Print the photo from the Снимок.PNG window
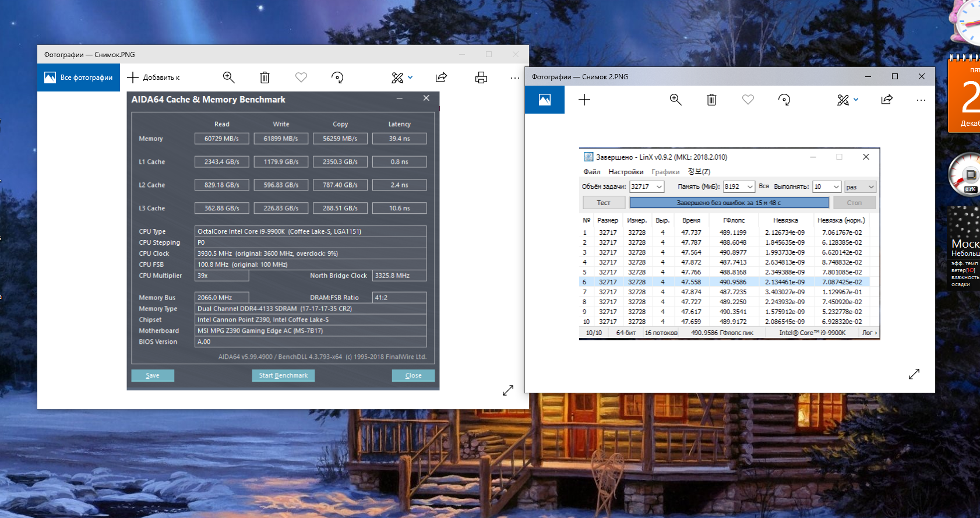This screenshot has height=518, width=980. (x=481, y=77)
